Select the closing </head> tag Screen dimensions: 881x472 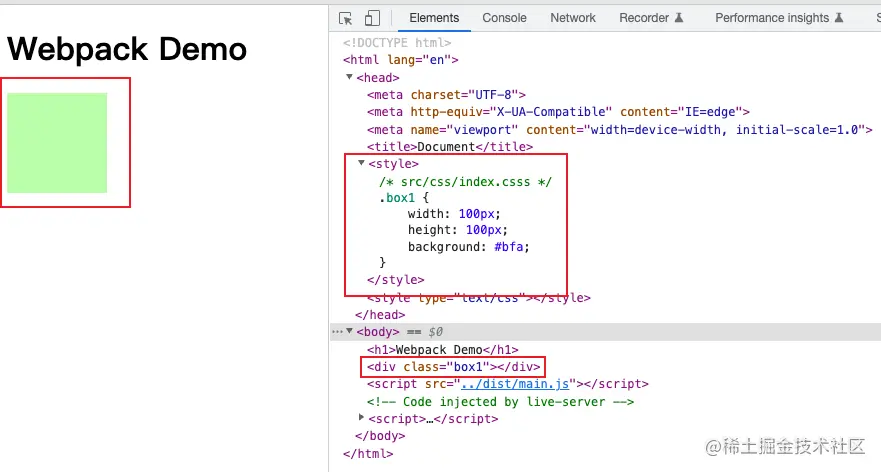[x=380, y=315]
